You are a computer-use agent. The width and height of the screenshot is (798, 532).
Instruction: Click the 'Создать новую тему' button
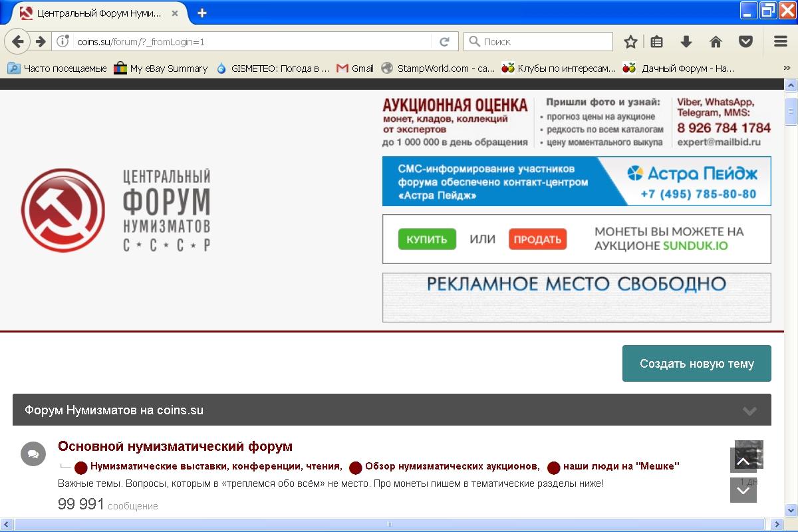point(697,364)
